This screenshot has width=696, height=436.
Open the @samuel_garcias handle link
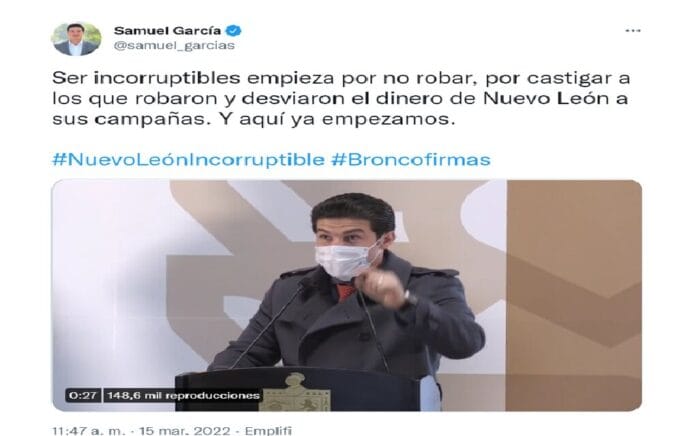pyautogui.click(x=174, y=46)
